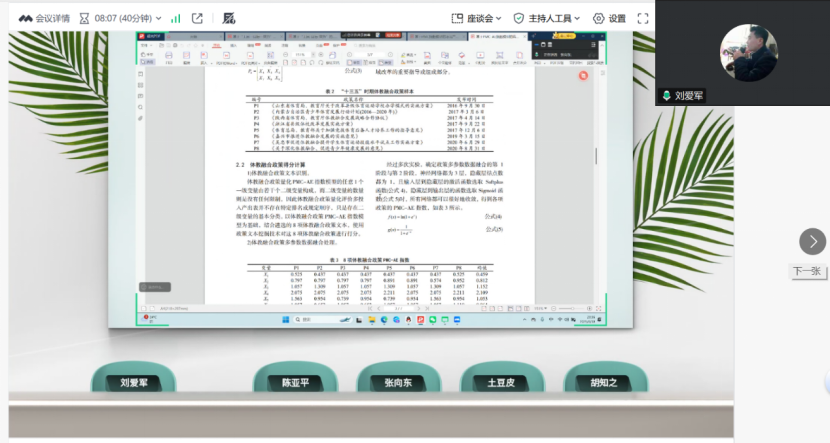Open 设置 settings with the gear icon
830x443 pixels.
609,18
